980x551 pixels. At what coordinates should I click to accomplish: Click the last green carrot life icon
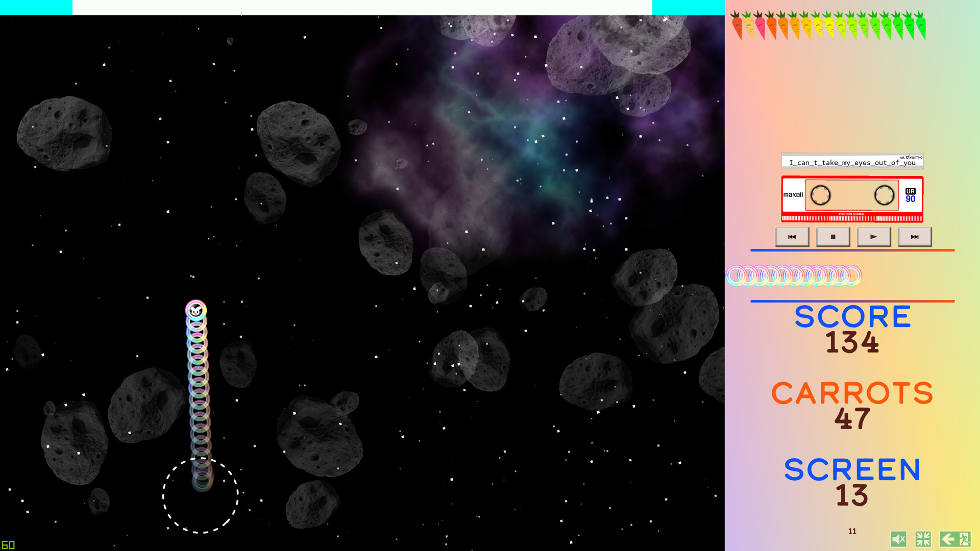920,26
